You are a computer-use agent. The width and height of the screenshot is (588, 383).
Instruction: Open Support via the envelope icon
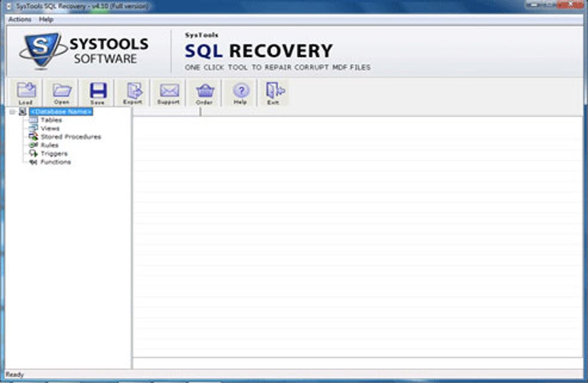(x=169, y=93)
